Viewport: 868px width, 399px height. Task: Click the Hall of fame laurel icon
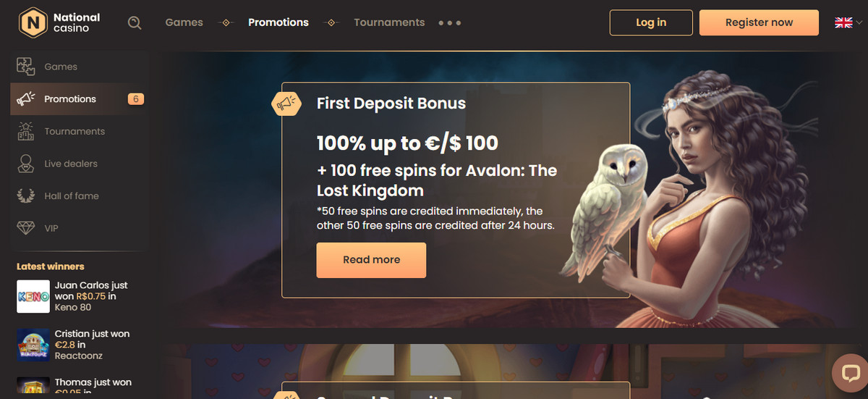[x=26, y=196]
